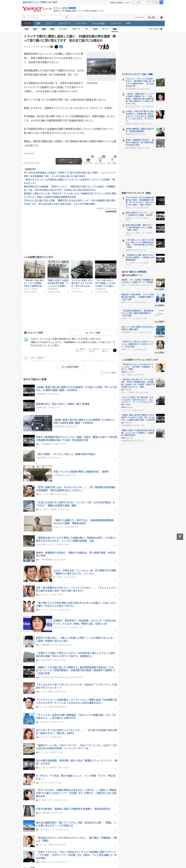Image resolution: width=186 pixels, height=868 pixels.
Task: Open the 購入履歴 link
Action: tap(152, 17)
